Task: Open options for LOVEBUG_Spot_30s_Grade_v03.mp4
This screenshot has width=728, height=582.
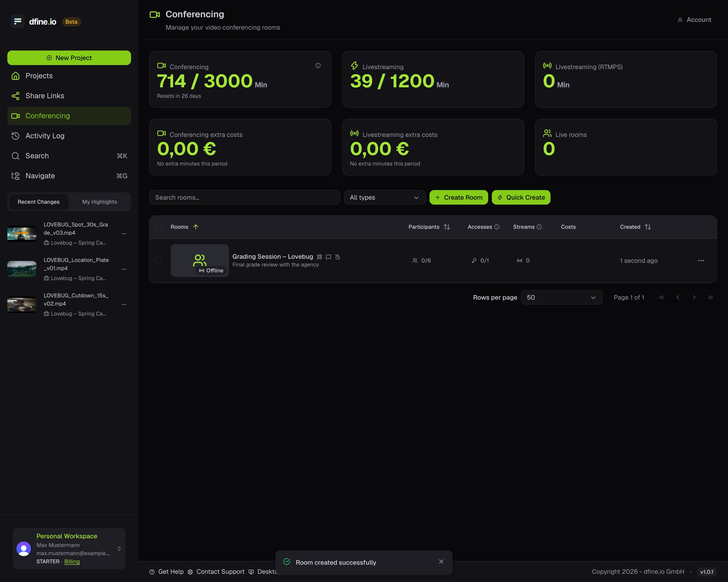Action: (123, 233)
